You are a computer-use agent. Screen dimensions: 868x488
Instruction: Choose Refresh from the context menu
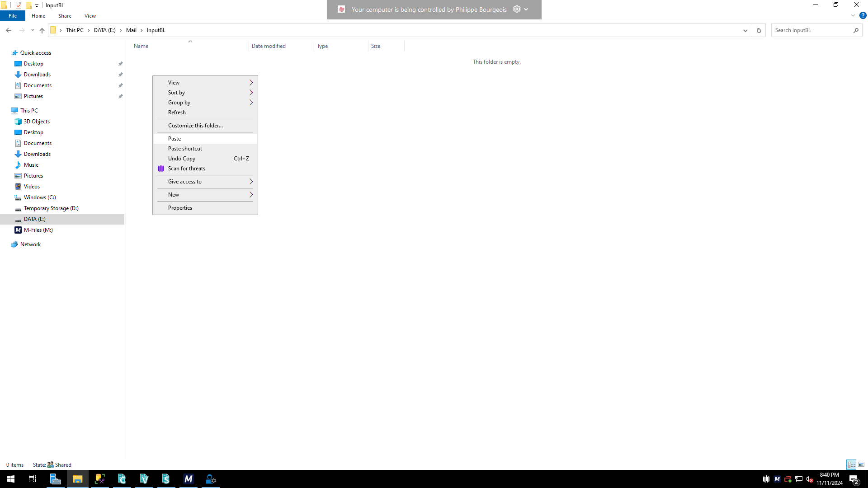point(205,113)
